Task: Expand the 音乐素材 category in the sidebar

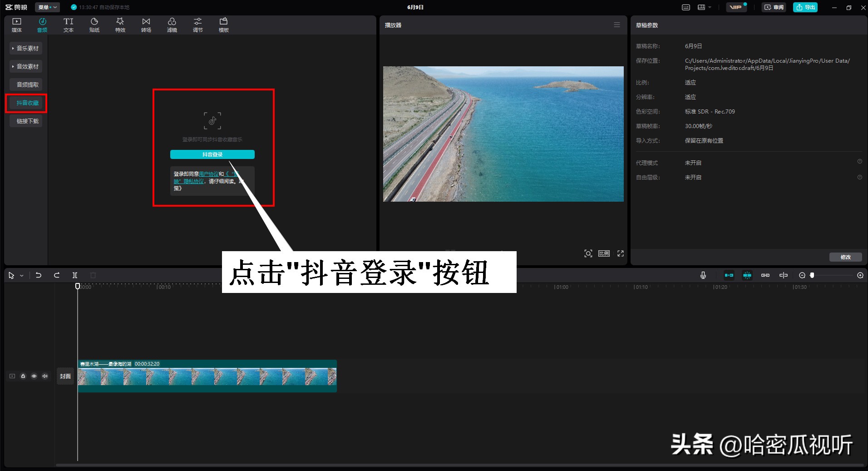Action: point(26,48)
